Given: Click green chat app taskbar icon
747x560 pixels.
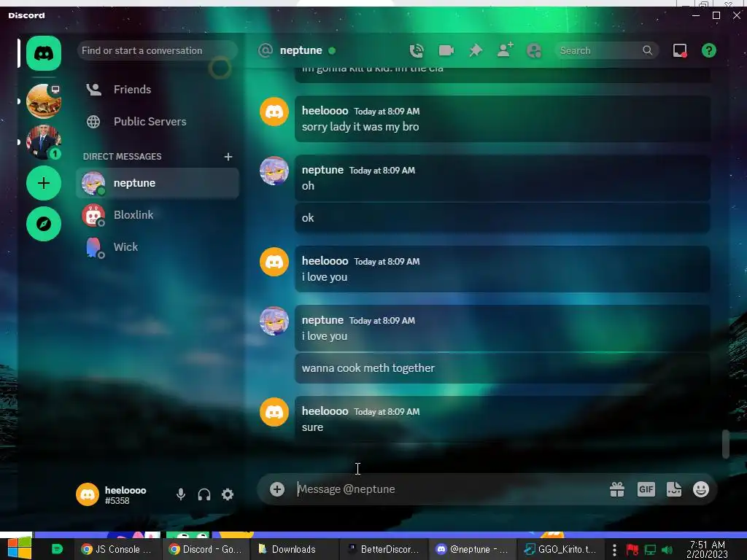Looking at the screenshot, I should coord(57,549).
